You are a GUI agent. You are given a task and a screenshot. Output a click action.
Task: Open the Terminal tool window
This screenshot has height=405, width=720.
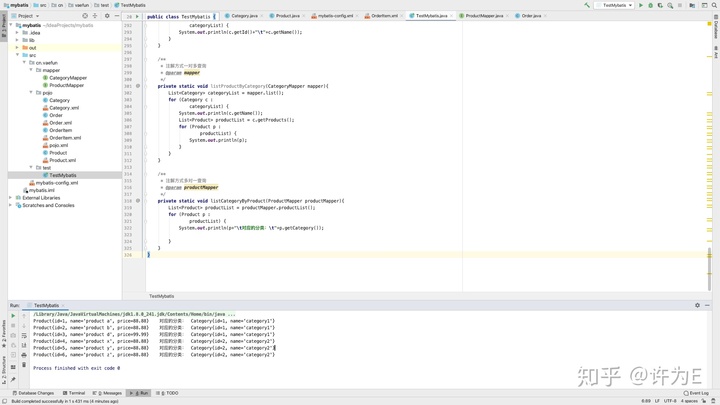(x=74, y=393)
